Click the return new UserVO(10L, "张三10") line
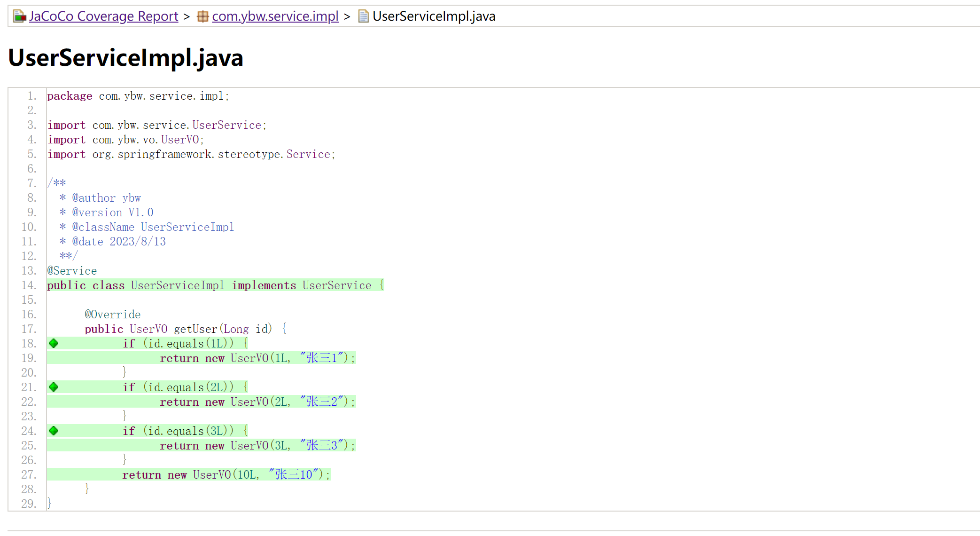The height and width of the screenshot is (536, 980). pos(226,475)
